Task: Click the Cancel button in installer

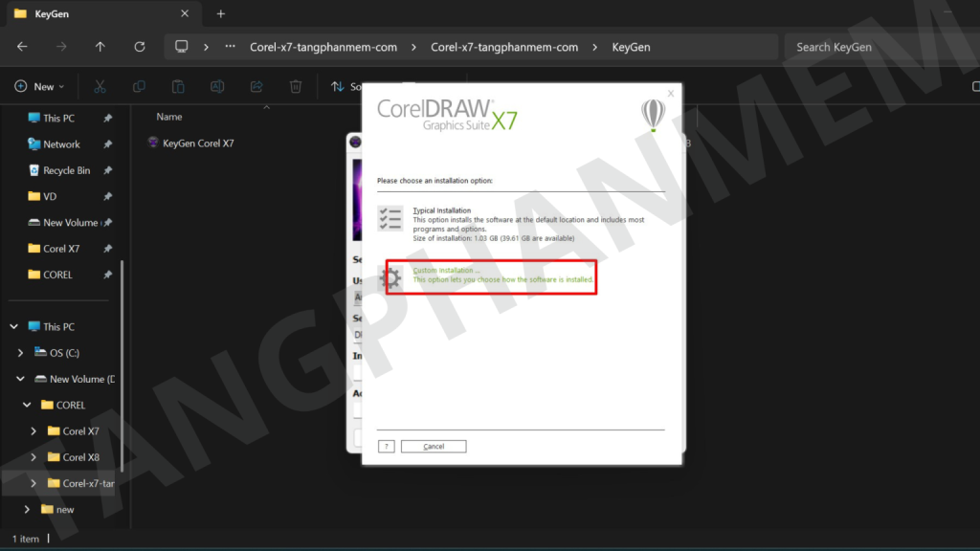Action: 434,447
